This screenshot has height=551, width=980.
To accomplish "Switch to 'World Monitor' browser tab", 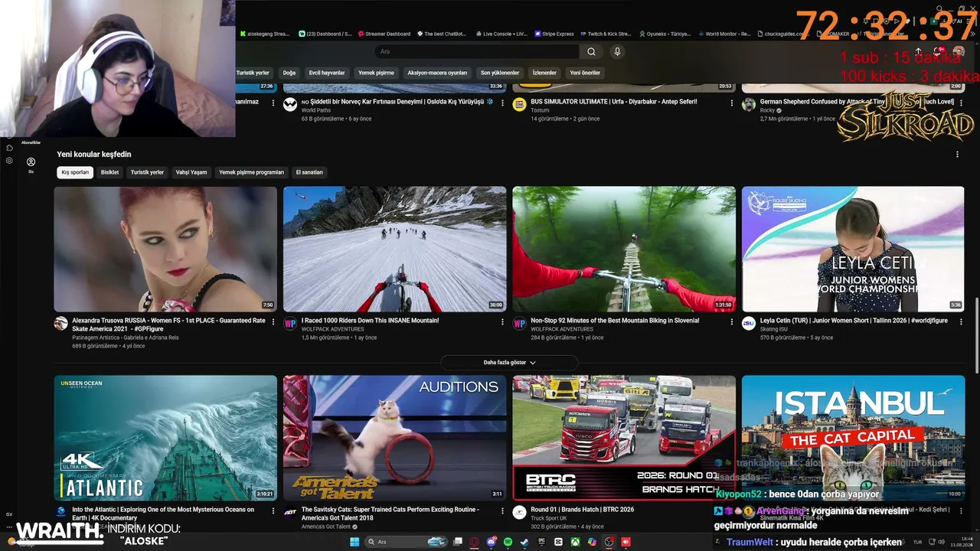I will pyautogui.click(x=724, y=34).
